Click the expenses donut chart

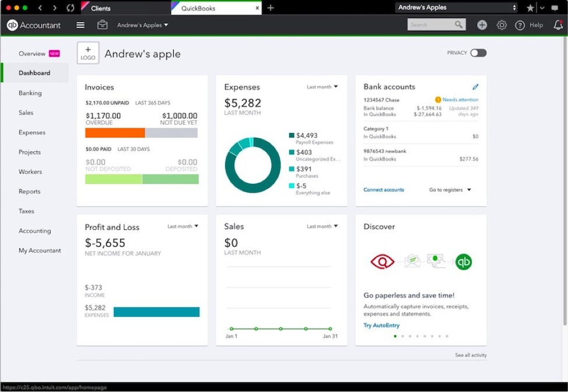pyautogui.click(x=253, y=165)
